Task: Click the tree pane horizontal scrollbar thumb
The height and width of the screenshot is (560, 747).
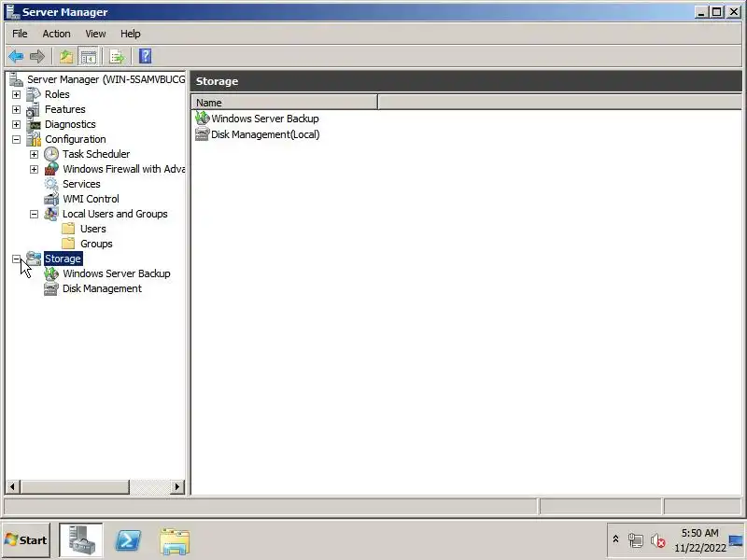Action: [x=75, y=486]
